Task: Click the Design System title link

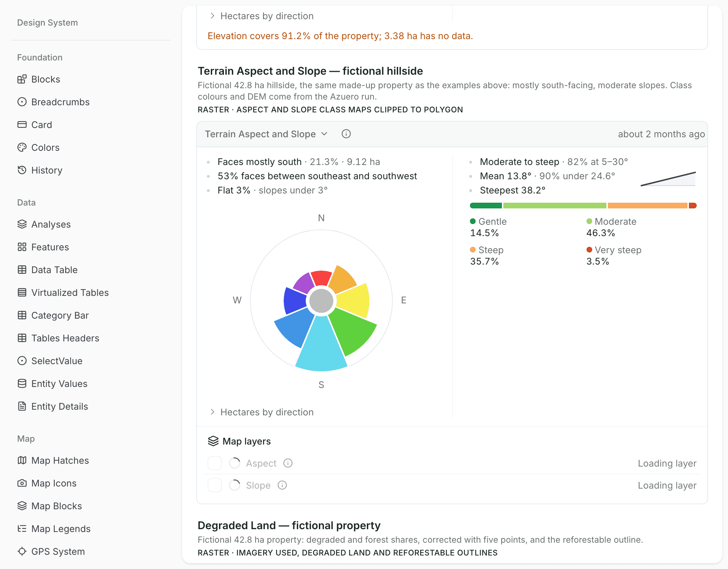Action: pyautogui.click(x=47, y=23)
